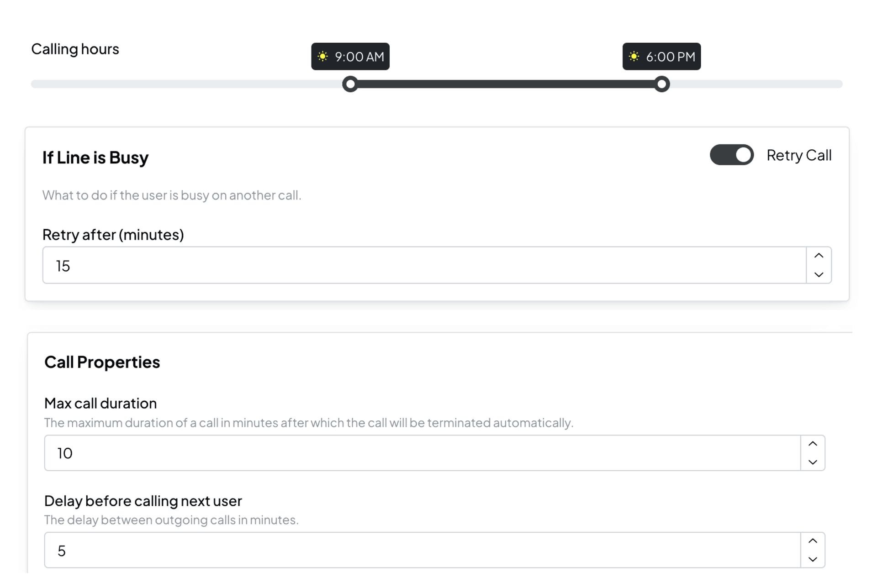Focus the Max call duration input field
The height and width of the screenshot is (588, 877).
(x=422, y=453)
